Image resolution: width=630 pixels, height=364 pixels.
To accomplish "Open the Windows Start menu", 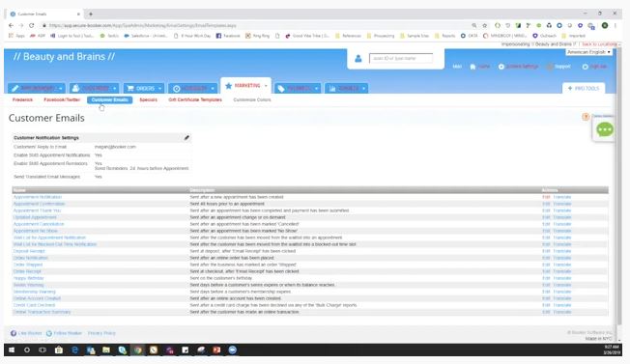I will (x=12, y=350).
